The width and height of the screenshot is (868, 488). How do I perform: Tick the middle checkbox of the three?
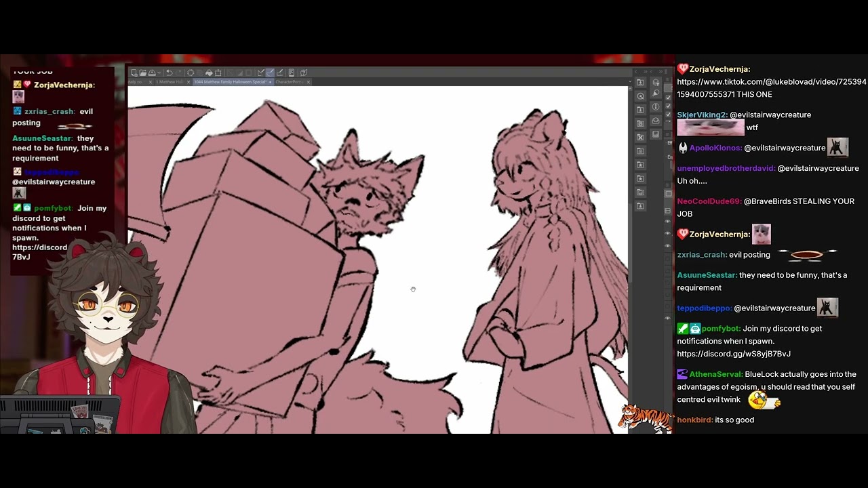coord(668,106)
